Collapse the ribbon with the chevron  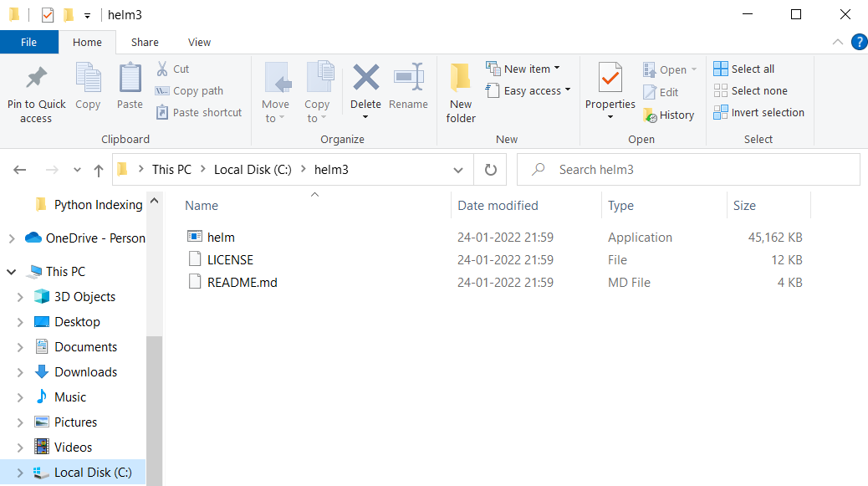[838, 42]
